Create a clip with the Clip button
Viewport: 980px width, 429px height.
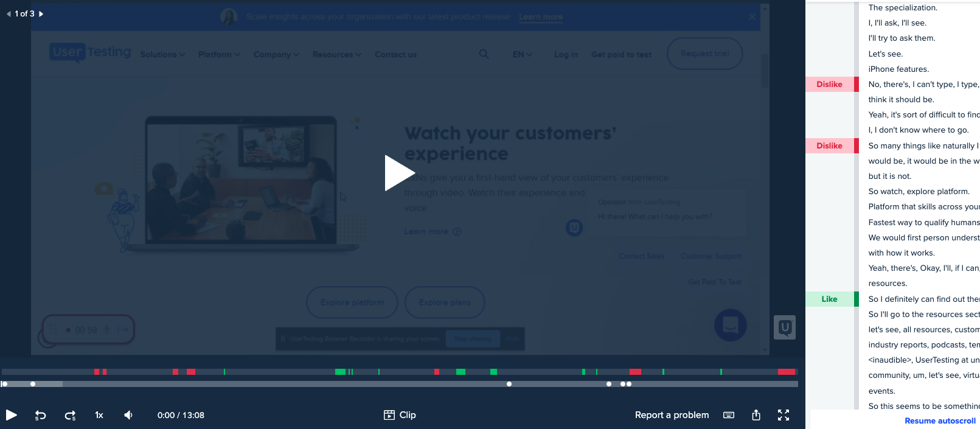[x=400, y=415]
